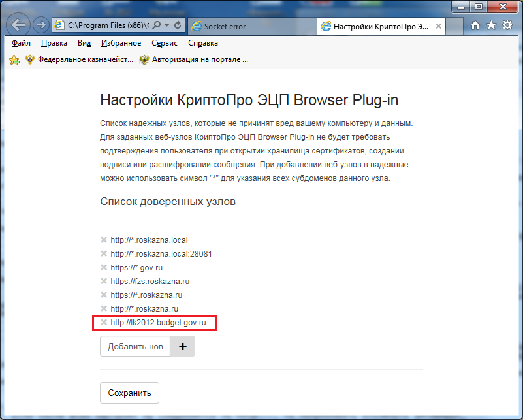Delete https://fzs.roskazna.ru from the list
523x420 pixels.
tap(104, 281)
